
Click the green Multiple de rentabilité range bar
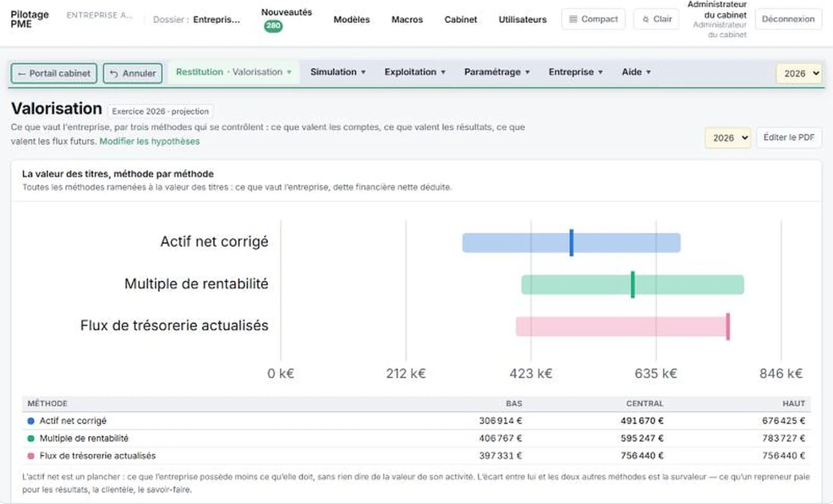pyautogui.click(x=633, y=285)
